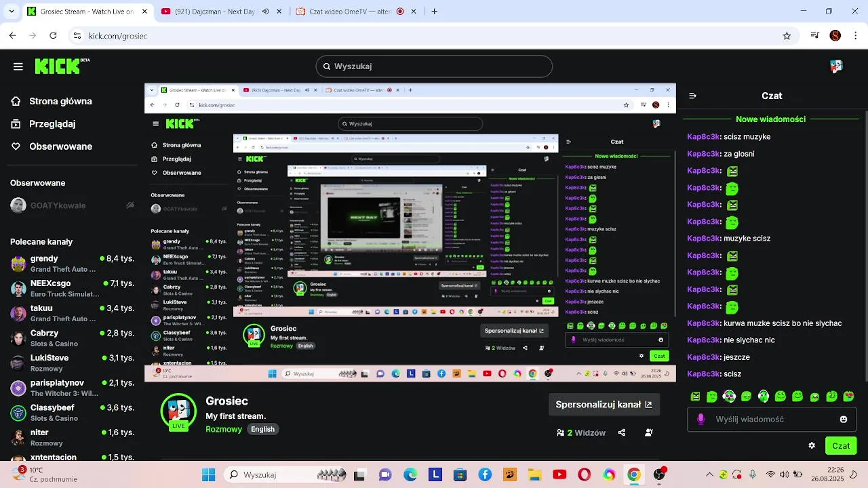Open the taskbar clock showing 22:26
This screenshot has width=868, height=488.
click(x=829, y=474)
